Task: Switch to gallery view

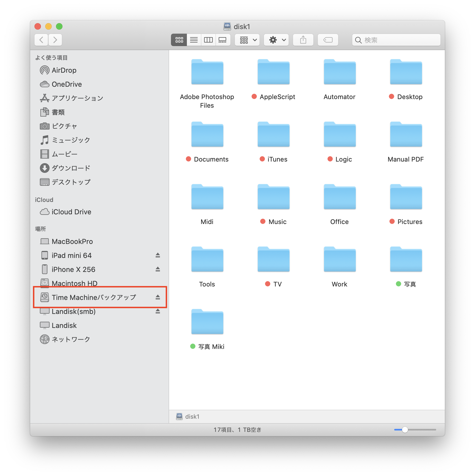Action: (223, 40)
